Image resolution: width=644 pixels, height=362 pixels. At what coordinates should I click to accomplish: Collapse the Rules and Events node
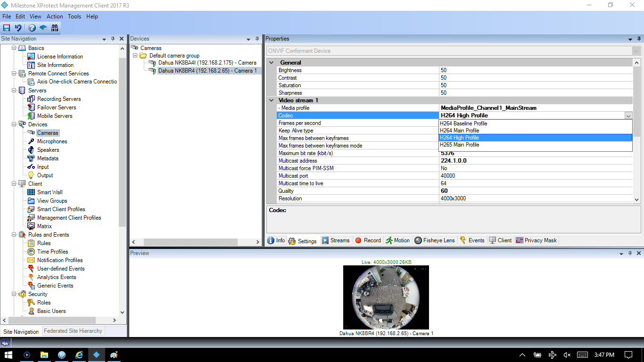pos(13,235)
